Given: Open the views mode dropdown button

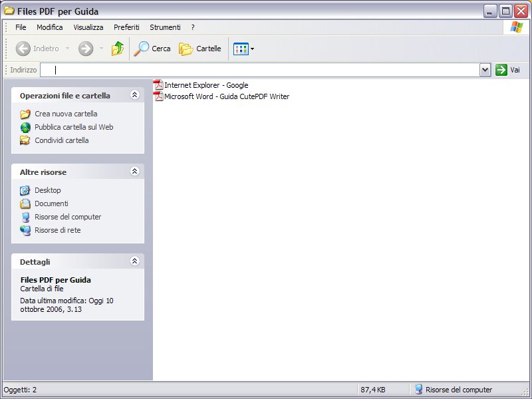Looking at the screenshot, I should coord(244,49).
